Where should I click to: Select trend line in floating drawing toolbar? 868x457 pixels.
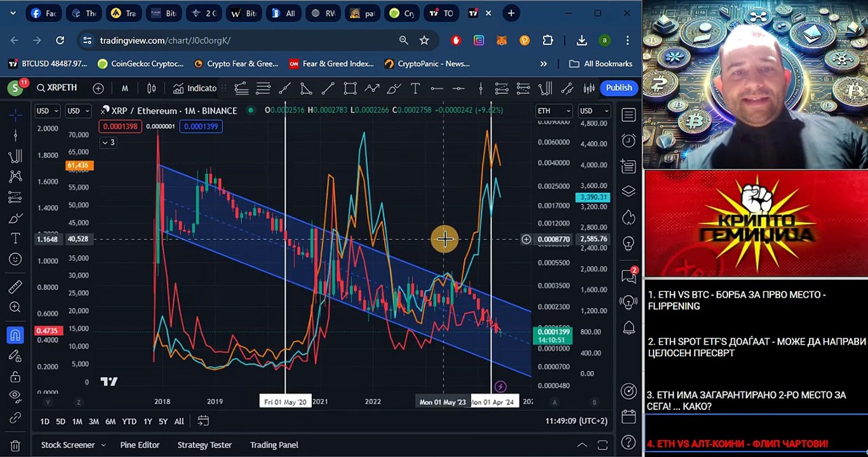tap(328, 88)
